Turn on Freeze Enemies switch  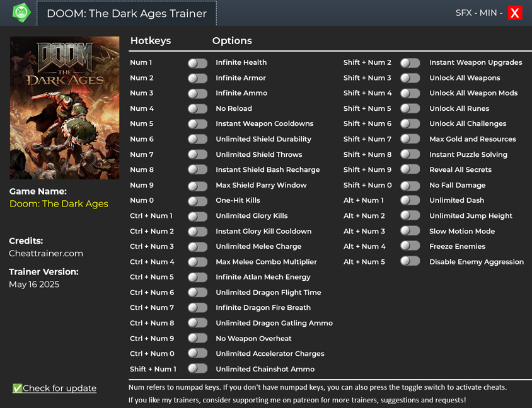click(410, 246)
